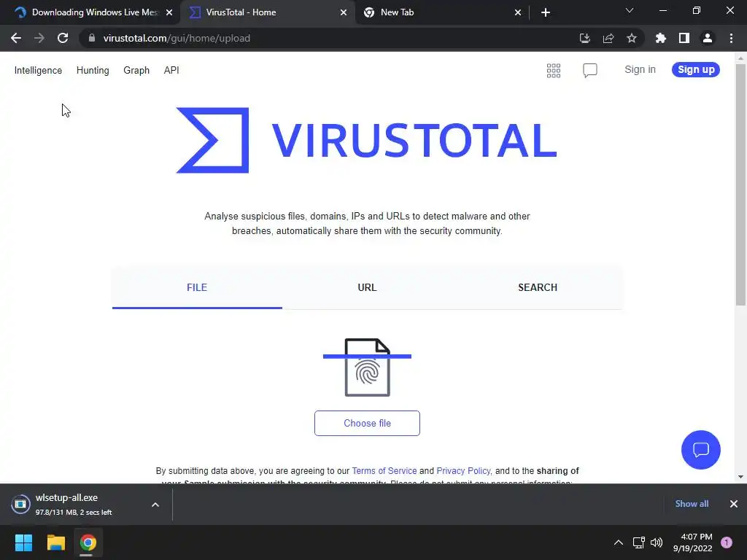Close the Downloading Windows Live Messenger tab

point(169,12)
